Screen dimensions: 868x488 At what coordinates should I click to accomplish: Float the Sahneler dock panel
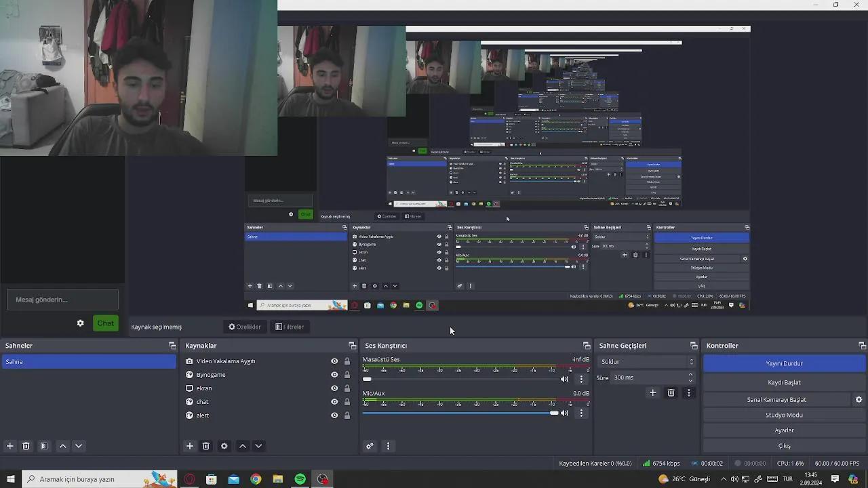coord(172,346)
